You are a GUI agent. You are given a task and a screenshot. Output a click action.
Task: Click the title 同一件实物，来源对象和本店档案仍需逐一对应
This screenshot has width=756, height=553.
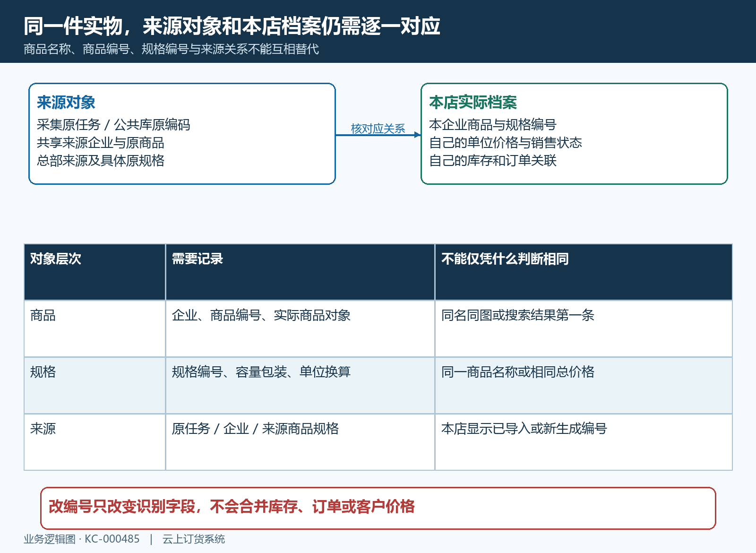point(232,26)
